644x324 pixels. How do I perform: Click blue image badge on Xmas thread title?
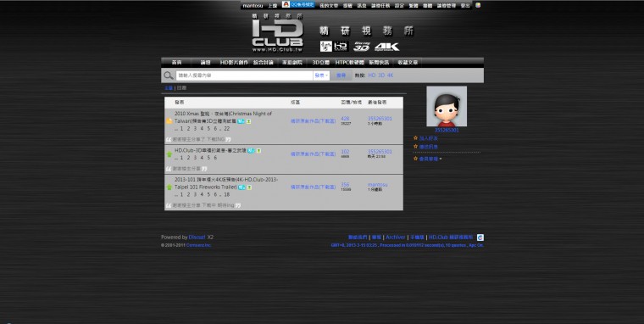(241, 121)
